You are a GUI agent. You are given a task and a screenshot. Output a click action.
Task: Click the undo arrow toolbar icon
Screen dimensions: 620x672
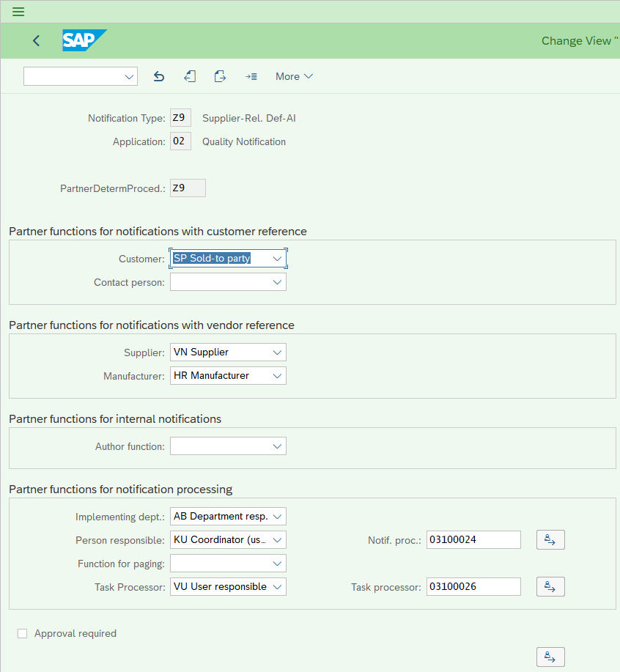click(x=159, y=76)
